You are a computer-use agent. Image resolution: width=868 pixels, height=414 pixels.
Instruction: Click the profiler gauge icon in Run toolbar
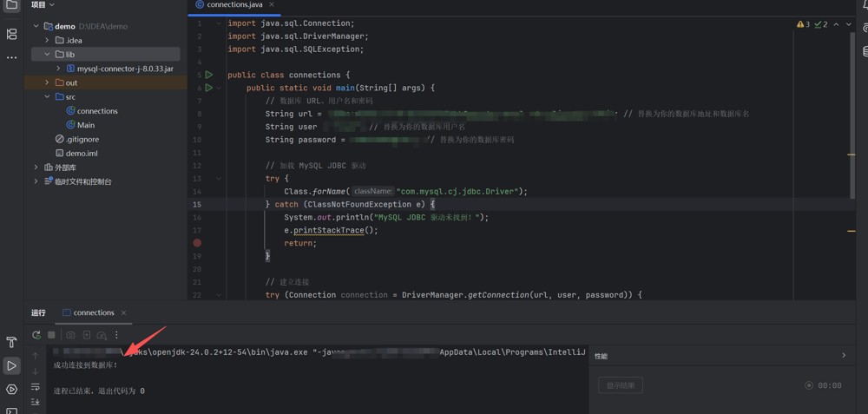[x=102, y=335]
